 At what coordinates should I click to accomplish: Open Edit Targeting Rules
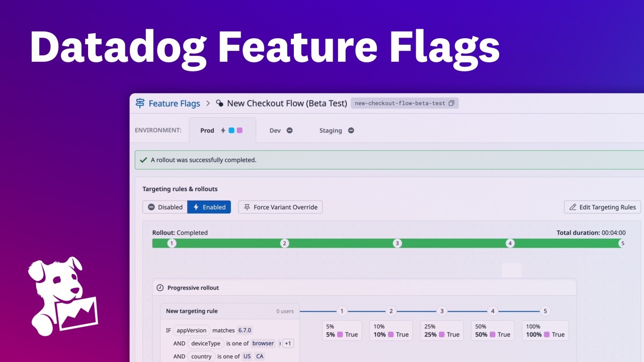pyautogui.click(x=603, y=207)
